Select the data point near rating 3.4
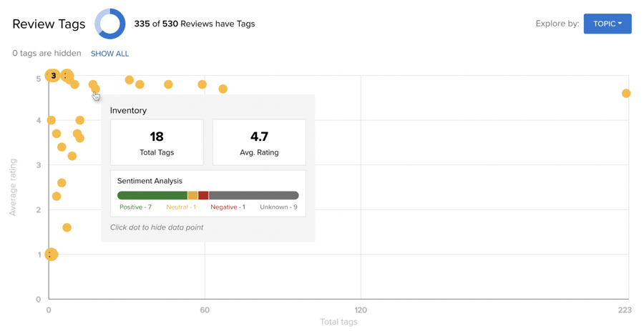 (x=62, y=147)
